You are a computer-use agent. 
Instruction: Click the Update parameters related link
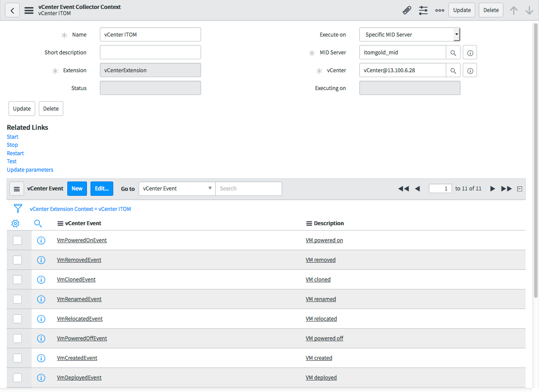click(30, 170)
